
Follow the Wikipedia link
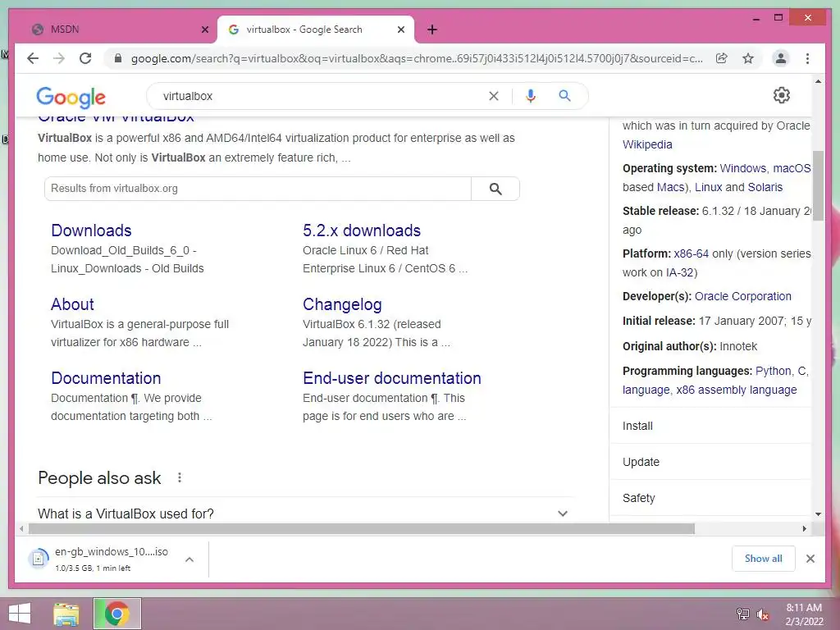[647, 144]
